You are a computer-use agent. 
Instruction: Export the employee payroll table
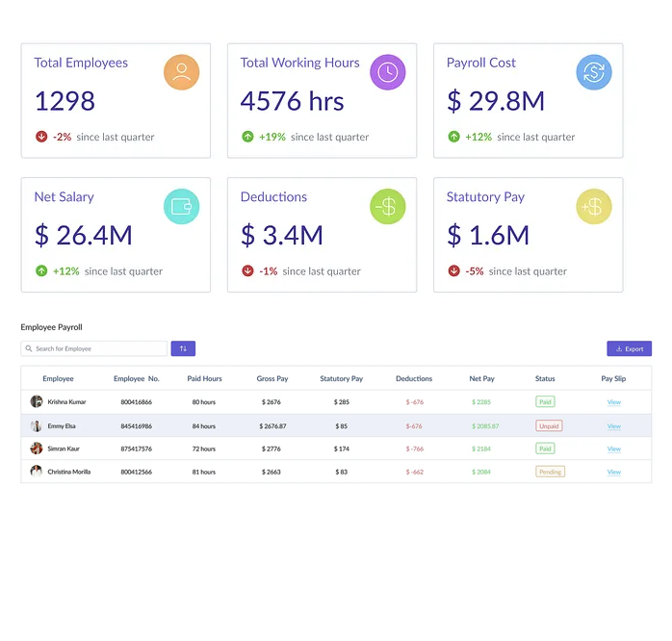(629, 348)
